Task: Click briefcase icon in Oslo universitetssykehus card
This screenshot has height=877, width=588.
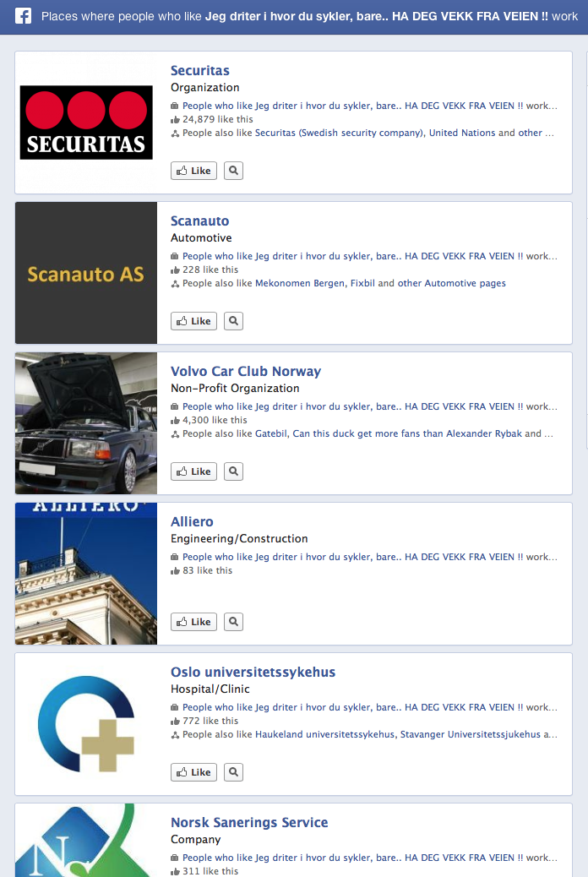Action: [x=175, y=707]
